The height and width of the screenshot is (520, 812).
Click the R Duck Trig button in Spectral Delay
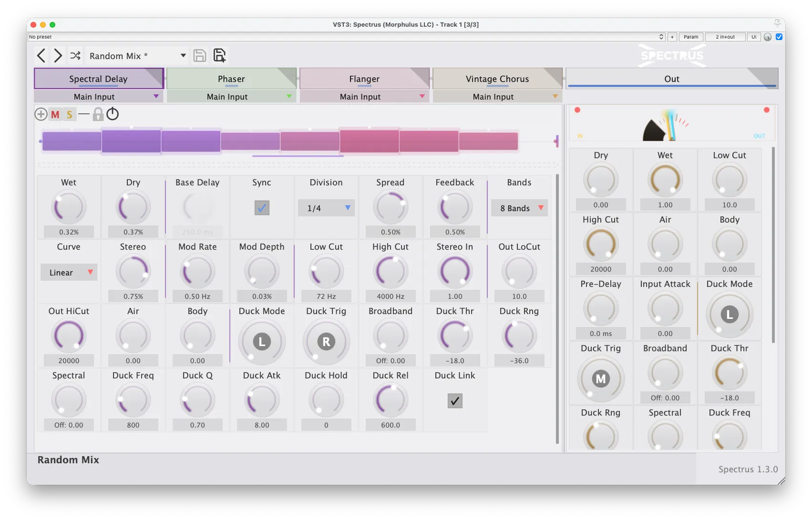tap(326, 342)
